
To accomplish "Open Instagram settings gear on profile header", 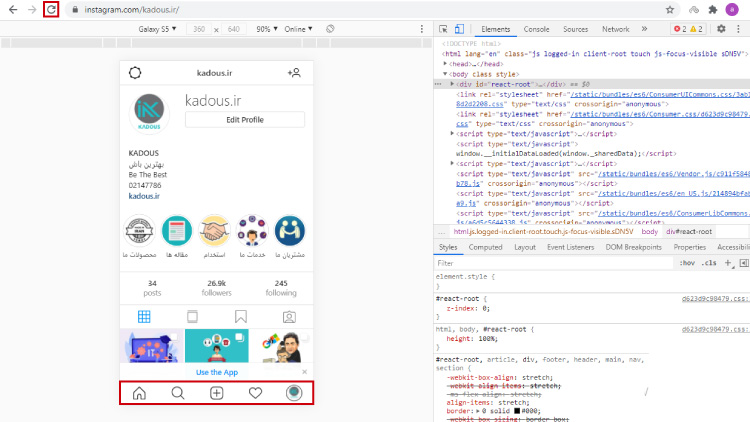I will (135, 73).
